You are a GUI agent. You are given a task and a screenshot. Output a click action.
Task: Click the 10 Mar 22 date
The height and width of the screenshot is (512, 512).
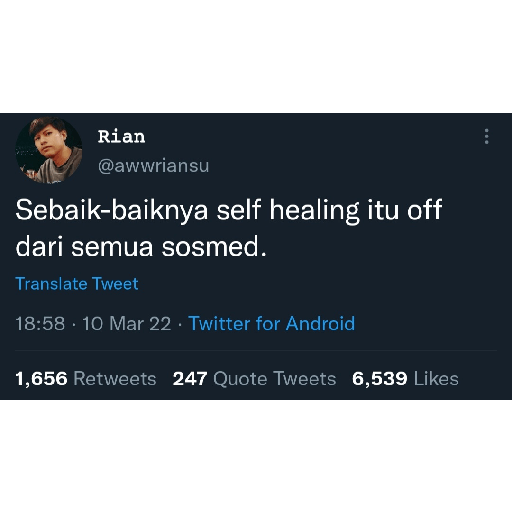(127, 323)
